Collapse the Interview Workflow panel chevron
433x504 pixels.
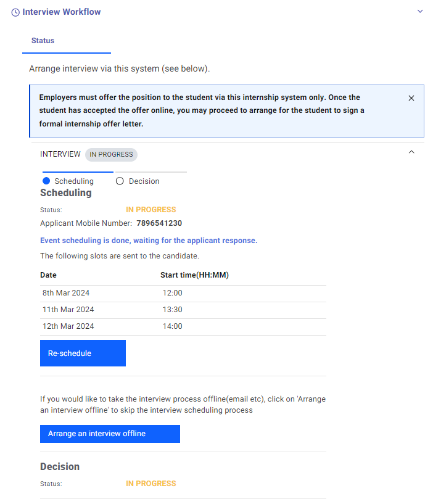(x=420, y=11)
